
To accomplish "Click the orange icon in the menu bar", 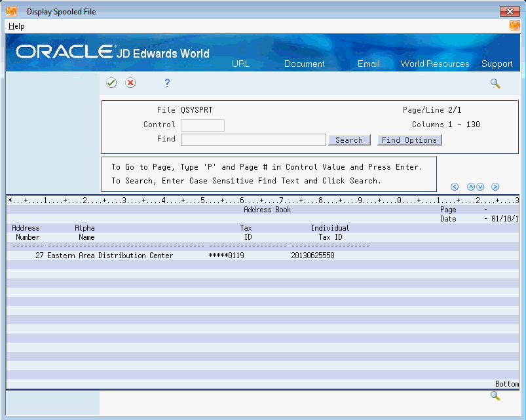I will click(514, 26).
